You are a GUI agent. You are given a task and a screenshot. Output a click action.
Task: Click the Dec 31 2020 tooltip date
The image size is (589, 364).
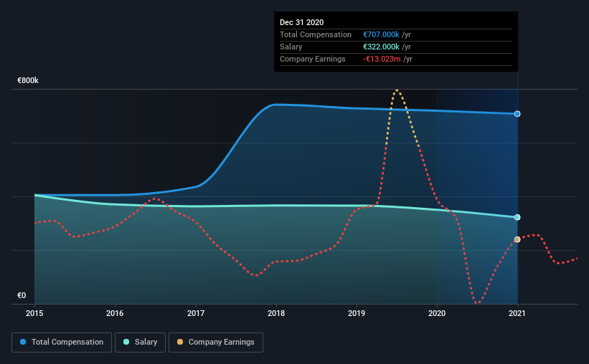301,22
